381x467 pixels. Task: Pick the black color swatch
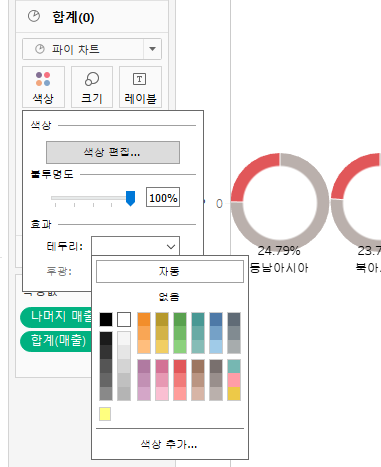(106, 319)
